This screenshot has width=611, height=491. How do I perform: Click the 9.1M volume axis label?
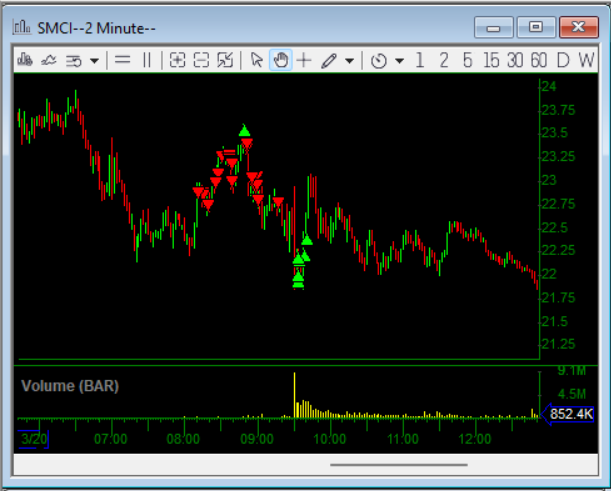coord(572,371)
